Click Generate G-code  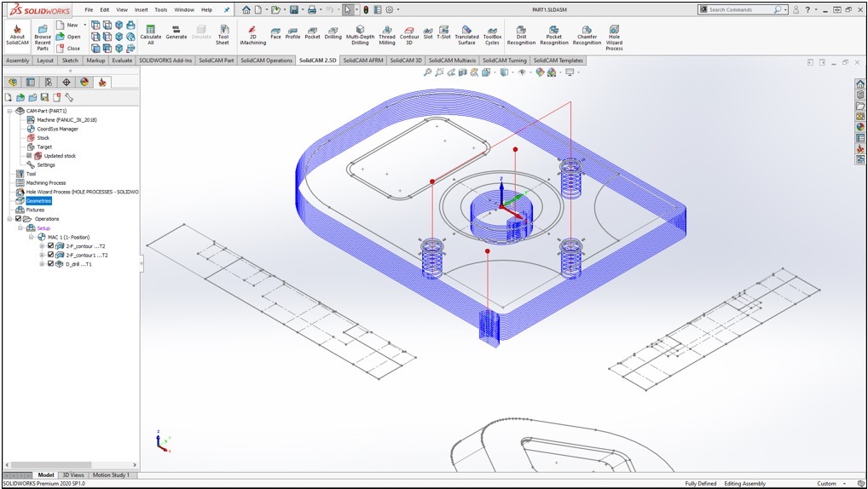coord(176,33)
